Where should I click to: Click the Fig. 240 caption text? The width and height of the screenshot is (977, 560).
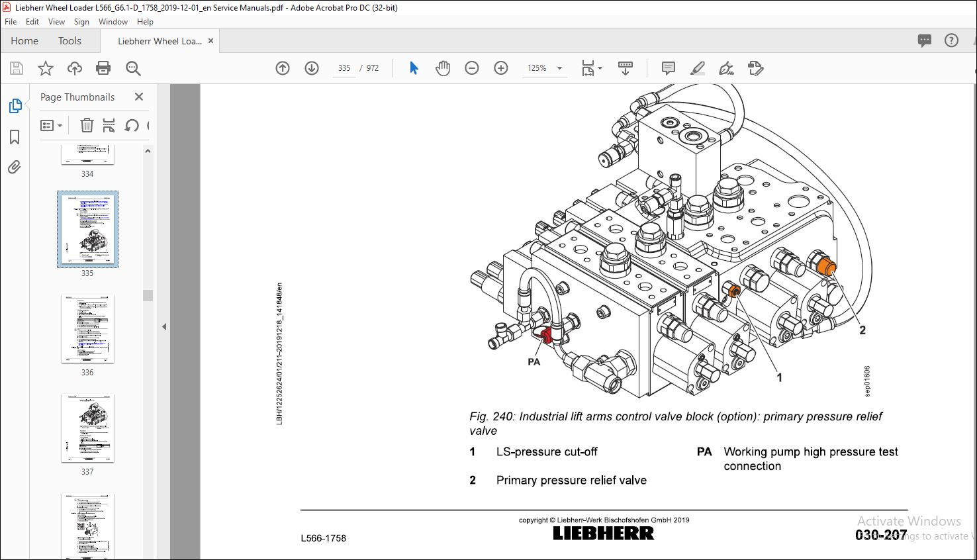coord(676,424)
